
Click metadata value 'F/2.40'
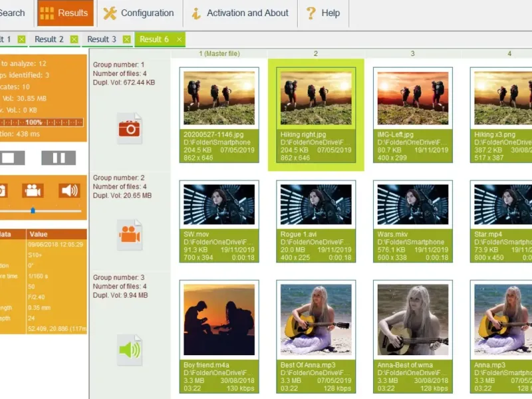click(x=37, y=297)
